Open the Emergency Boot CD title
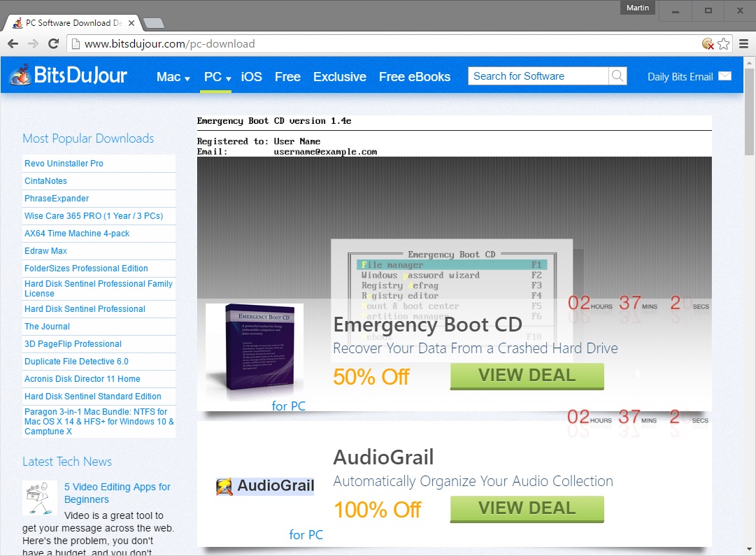Viewport: 756px width, 556px height. coord(428,325)
